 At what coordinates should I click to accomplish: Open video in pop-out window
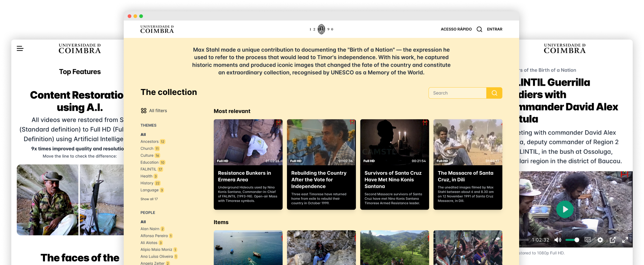point(613,240)
